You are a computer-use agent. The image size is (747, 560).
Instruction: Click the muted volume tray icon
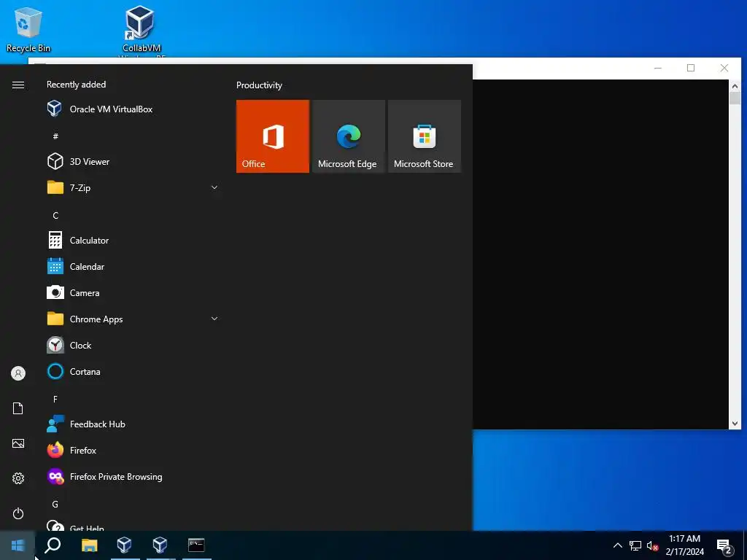tap(652, 545)
